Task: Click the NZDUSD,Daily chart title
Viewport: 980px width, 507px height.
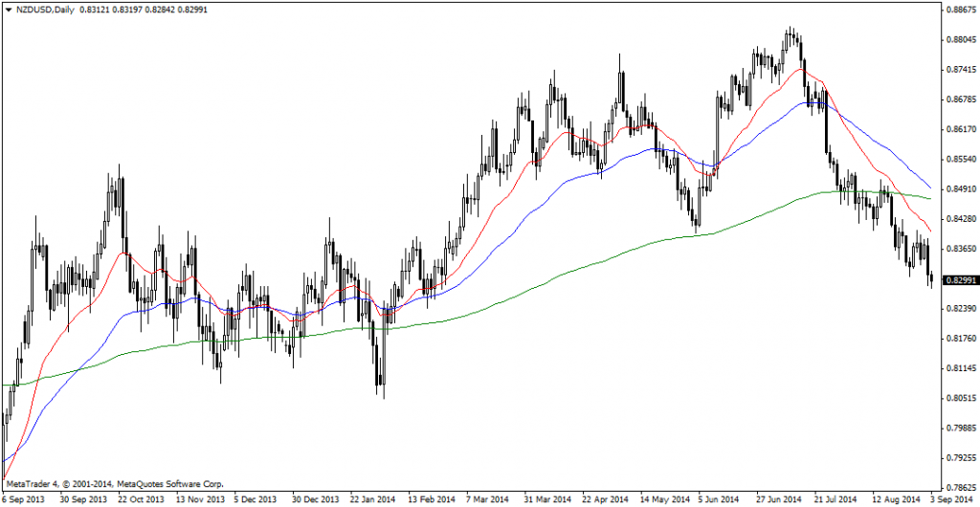Action: tap(45, 9)
